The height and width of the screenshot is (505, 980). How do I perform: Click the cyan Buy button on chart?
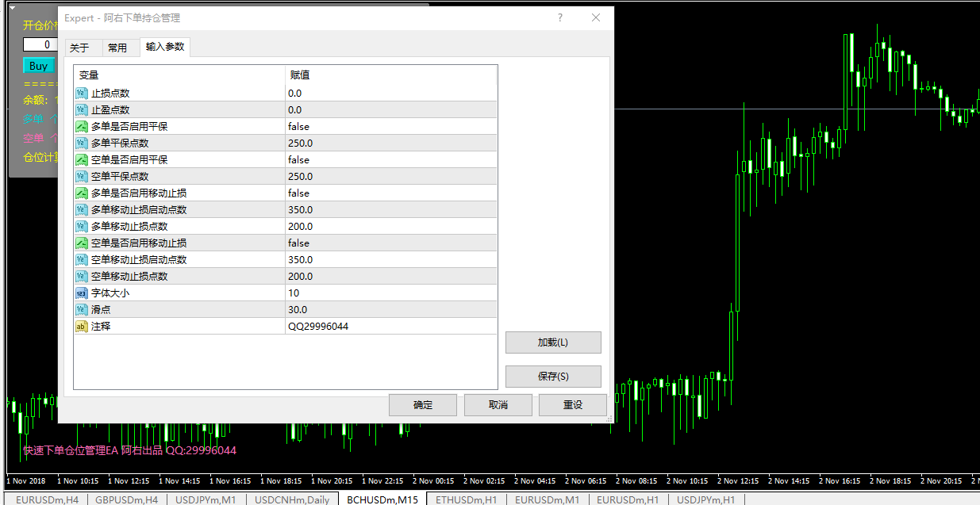click(x=38, y=67)
